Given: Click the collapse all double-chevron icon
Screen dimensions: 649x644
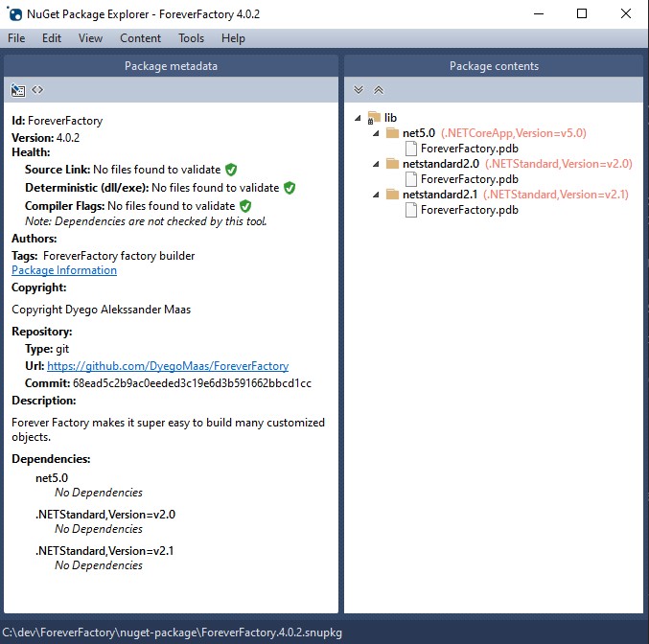Looking at the screenshot, I should tap(379, 90).
